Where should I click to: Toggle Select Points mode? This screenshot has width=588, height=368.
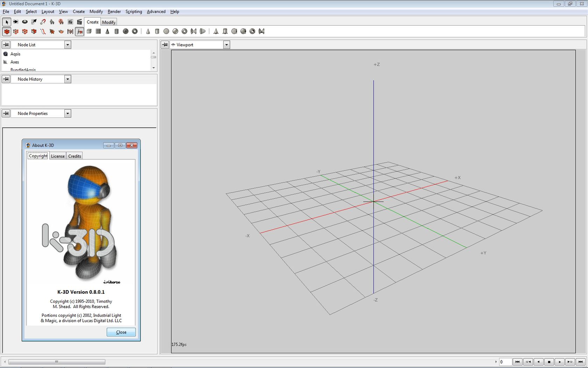point(16,31)
